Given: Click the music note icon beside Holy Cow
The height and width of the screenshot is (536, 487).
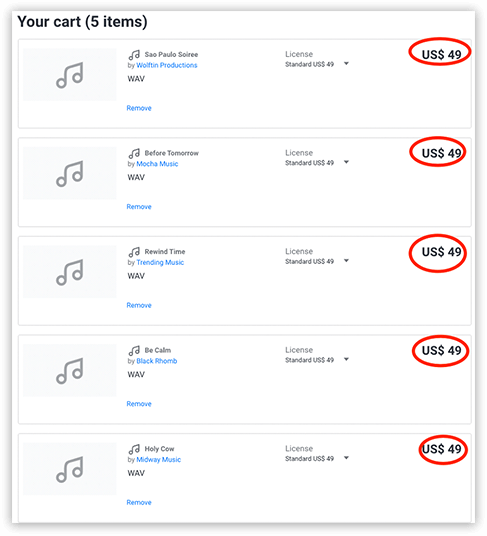Looking at the screenshot, I should point(134,449).
